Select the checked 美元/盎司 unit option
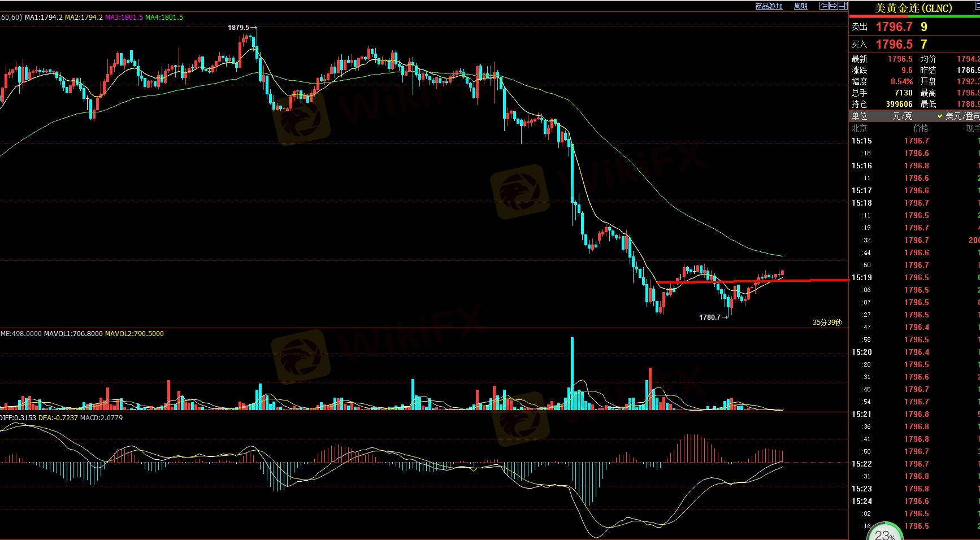The image size is (980, 540). coord(959,116)
